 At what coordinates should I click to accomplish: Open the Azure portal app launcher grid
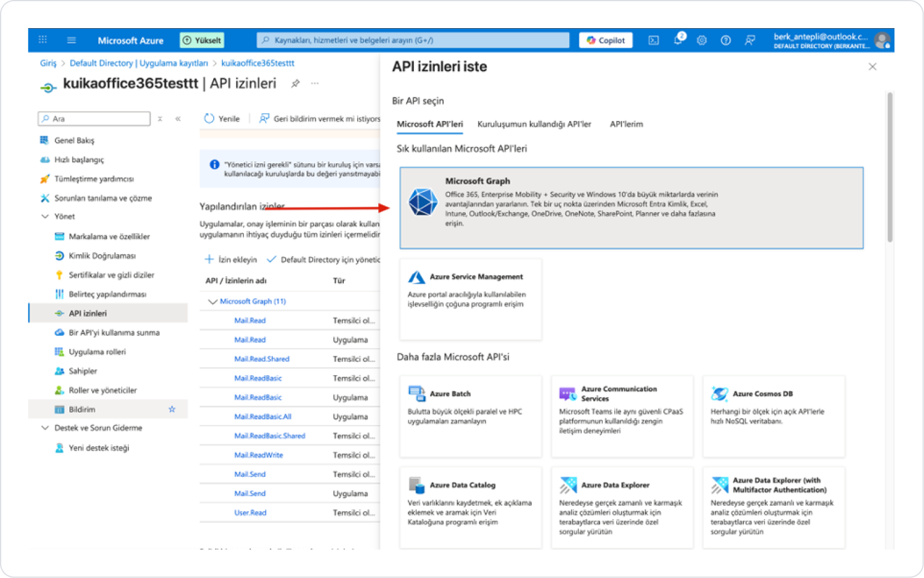coord(43,40)
